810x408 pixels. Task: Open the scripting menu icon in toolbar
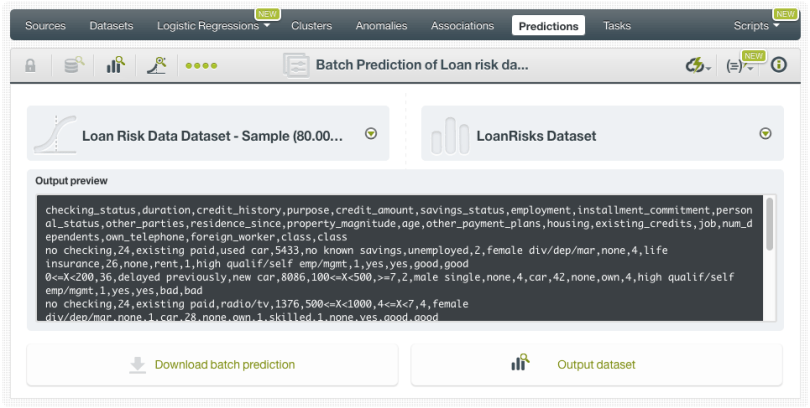click(741, 66)
